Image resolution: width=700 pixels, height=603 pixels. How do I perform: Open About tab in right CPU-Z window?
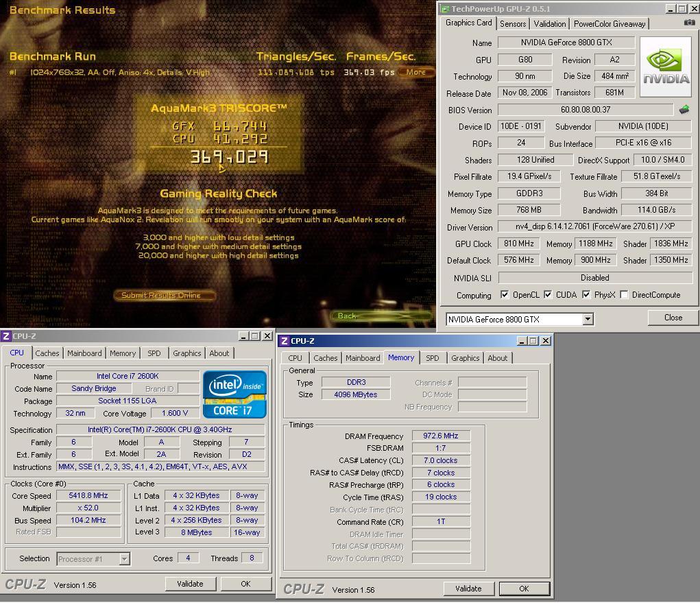pos(497,358)
